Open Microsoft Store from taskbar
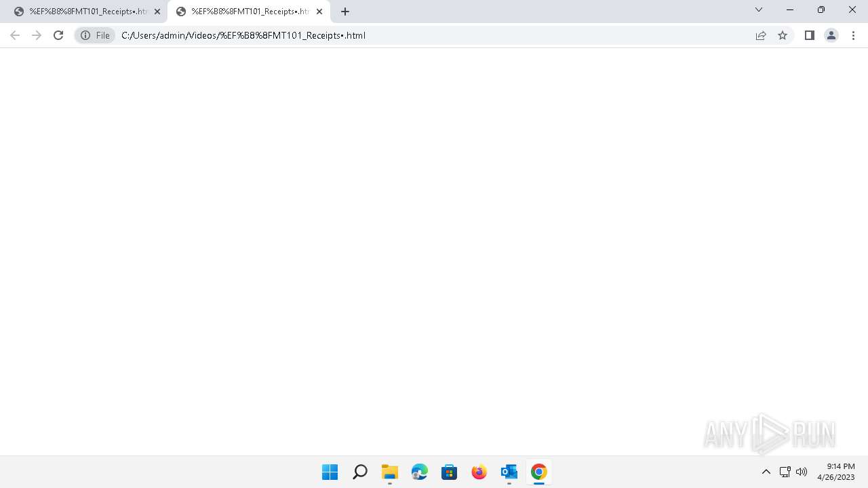Viewport: 868px width, 488px height. tap(450, 472)
